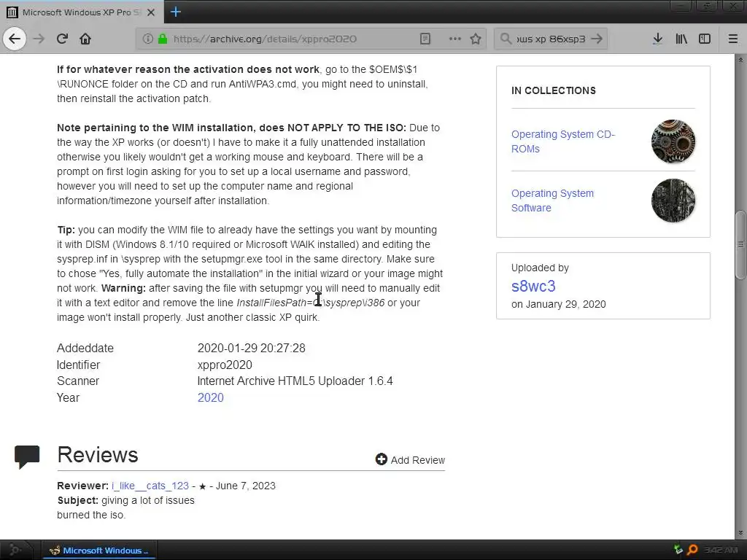The image size is (747, 560).
Task: Close the Microsoft Windows XP Pro tab
Action: pyautogui.click(x=151, y=12)
